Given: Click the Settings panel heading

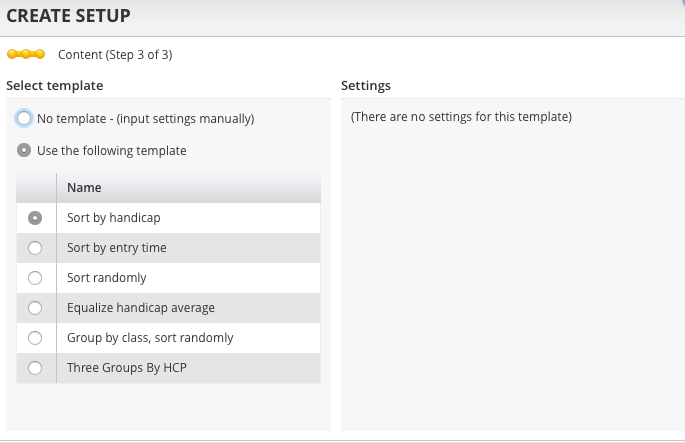Looking at the screenshot, I should pyautogui.click(x=365, y=86).
